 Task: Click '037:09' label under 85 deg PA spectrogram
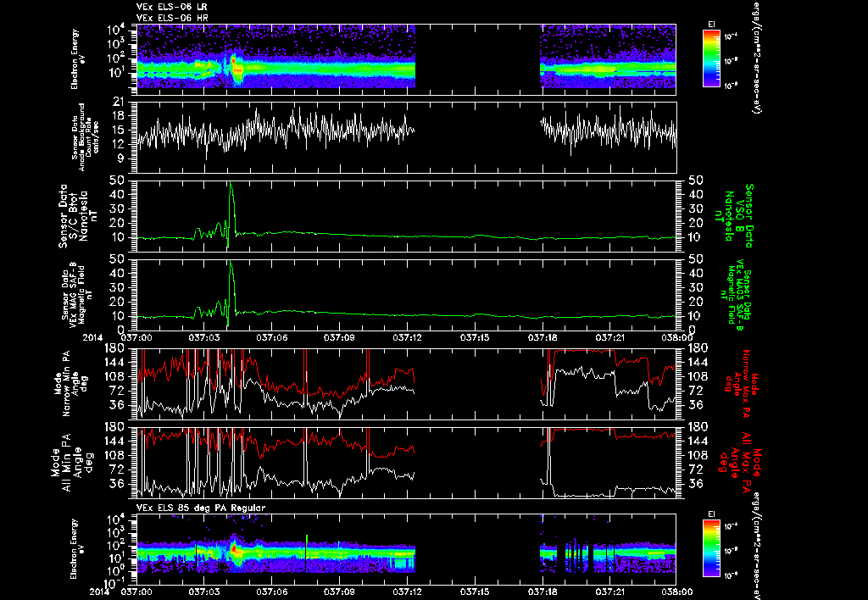click(x=339, y=592)
